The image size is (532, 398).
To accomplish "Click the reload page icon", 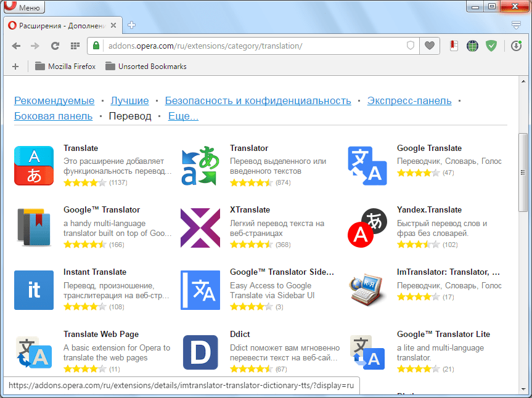I will tap(54, 46).
